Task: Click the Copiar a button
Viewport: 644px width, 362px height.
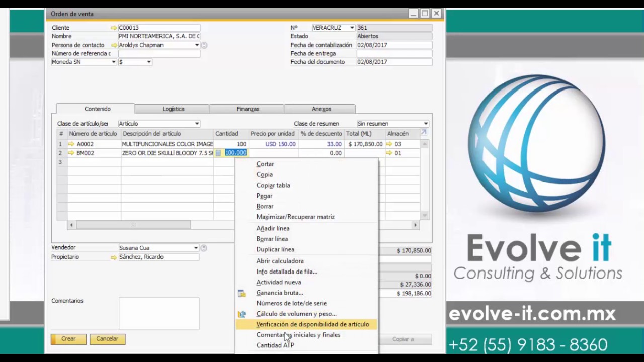Action: pyautogui.click(x=404, y=339)
